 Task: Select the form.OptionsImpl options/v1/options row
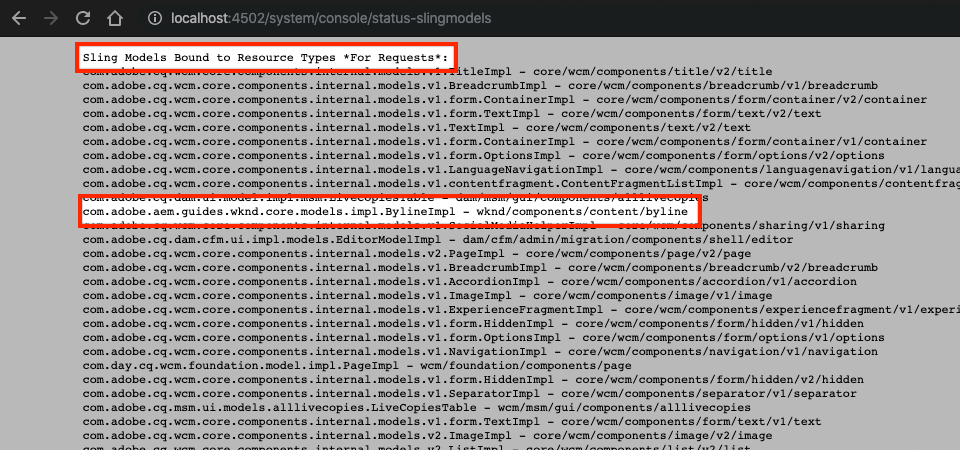[x=484, y=338]
